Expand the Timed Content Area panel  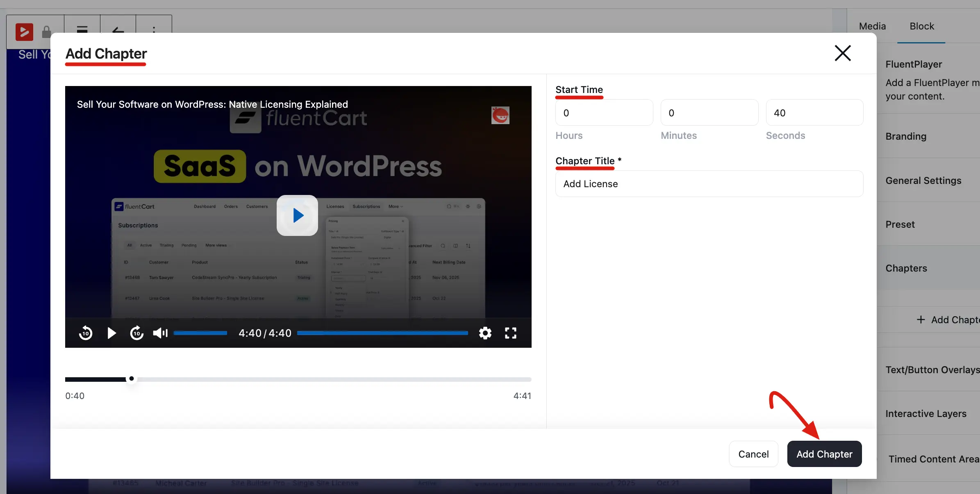[x=928, y=459]
